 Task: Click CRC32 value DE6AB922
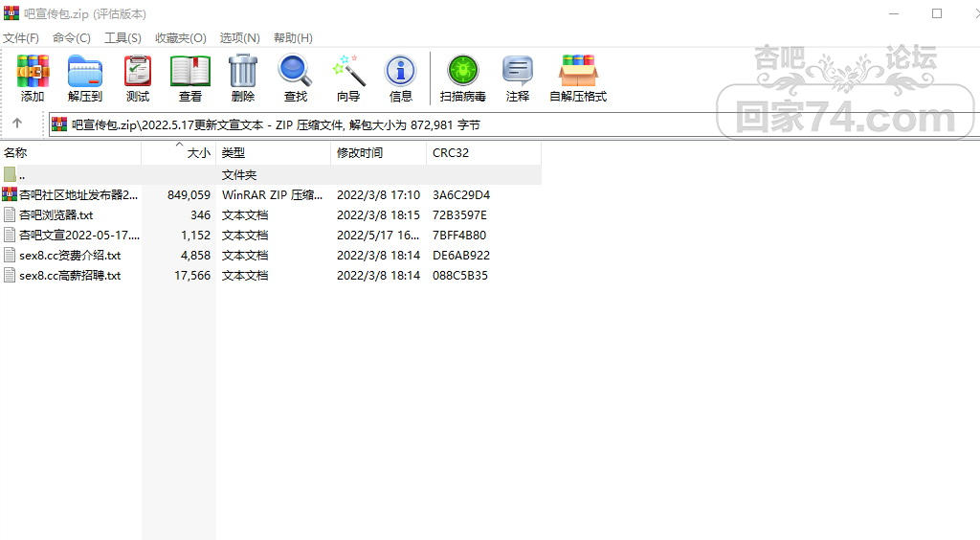pos(461,255)
